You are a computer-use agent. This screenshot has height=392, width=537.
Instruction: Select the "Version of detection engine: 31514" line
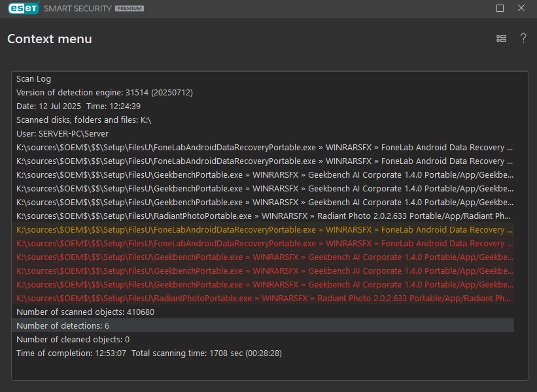pyautogui.click(x=263, y=93)
